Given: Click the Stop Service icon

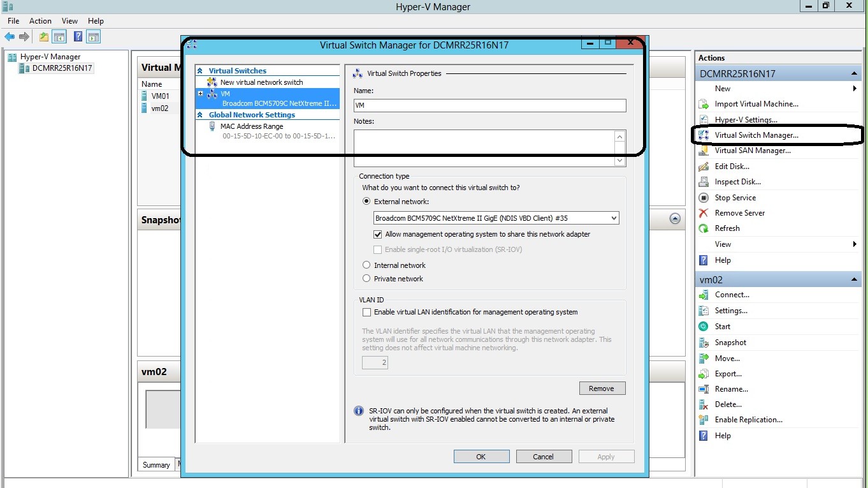Looking at the screenshot, I should coord(704,198).
